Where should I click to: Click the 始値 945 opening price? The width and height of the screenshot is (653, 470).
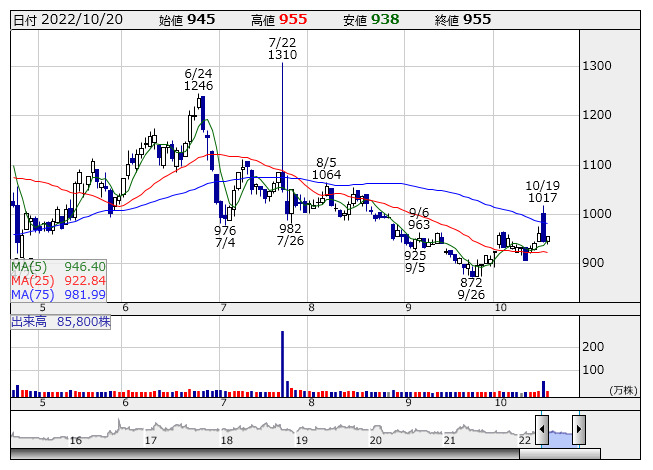187,20
